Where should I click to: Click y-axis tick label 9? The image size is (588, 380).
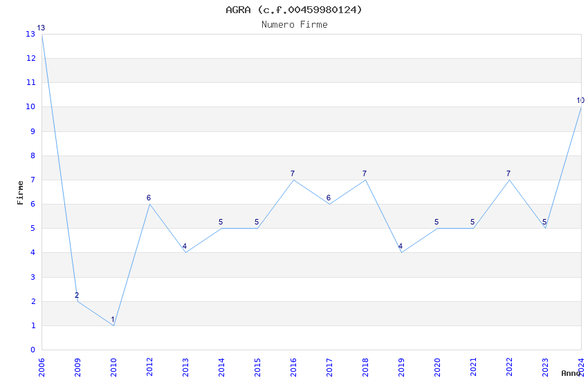(x=33, y=131)
